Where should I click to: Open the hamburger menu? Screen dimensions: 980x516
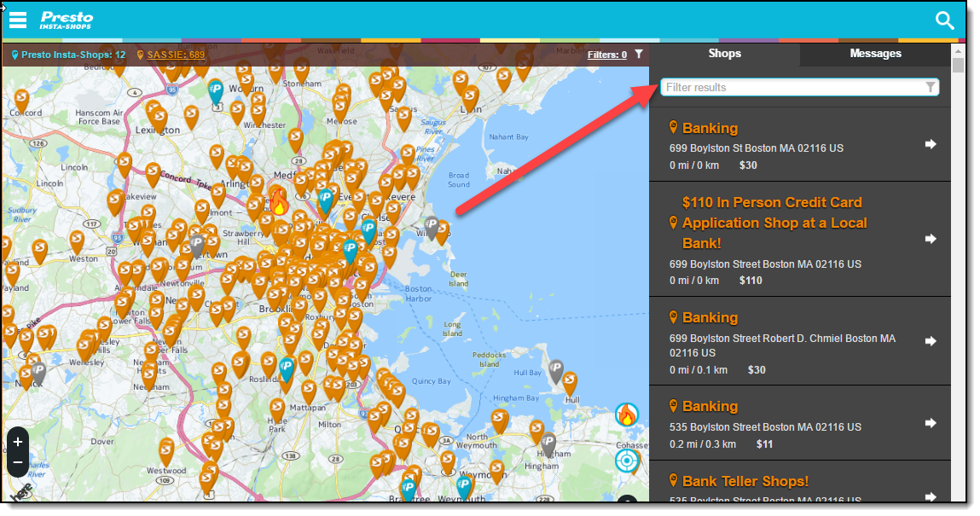point(18,20)
